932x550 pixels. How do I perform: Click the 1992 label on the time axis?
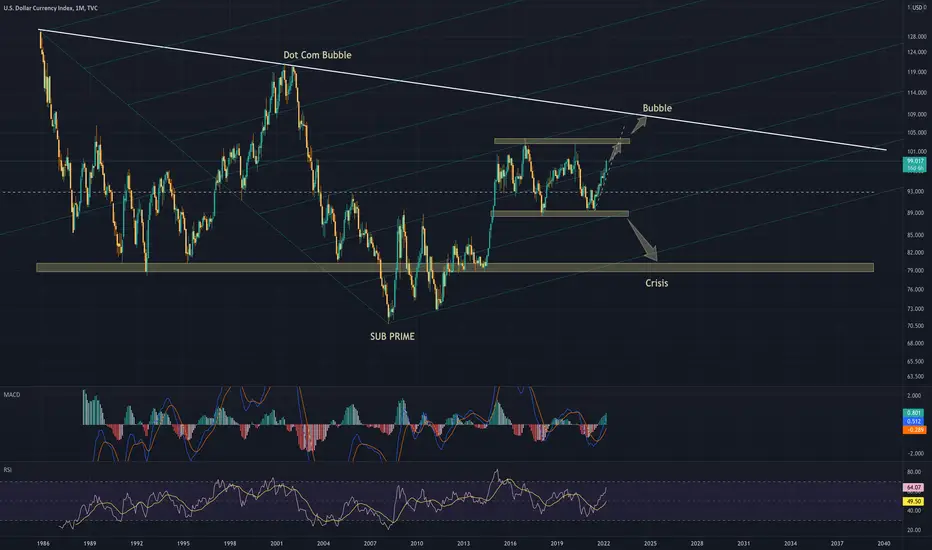pos(137,543)
